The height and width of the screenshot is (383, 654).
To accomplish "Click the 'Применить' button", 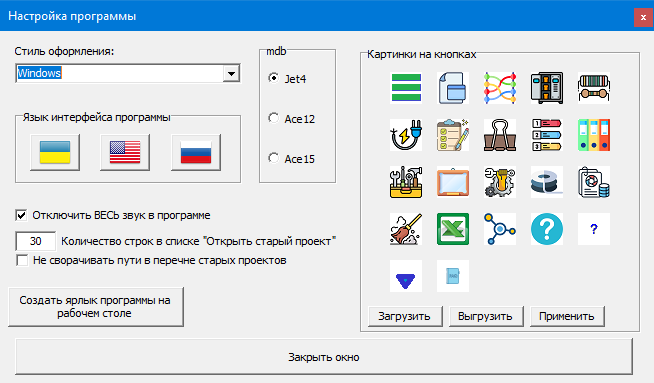I will click(567, 316).
